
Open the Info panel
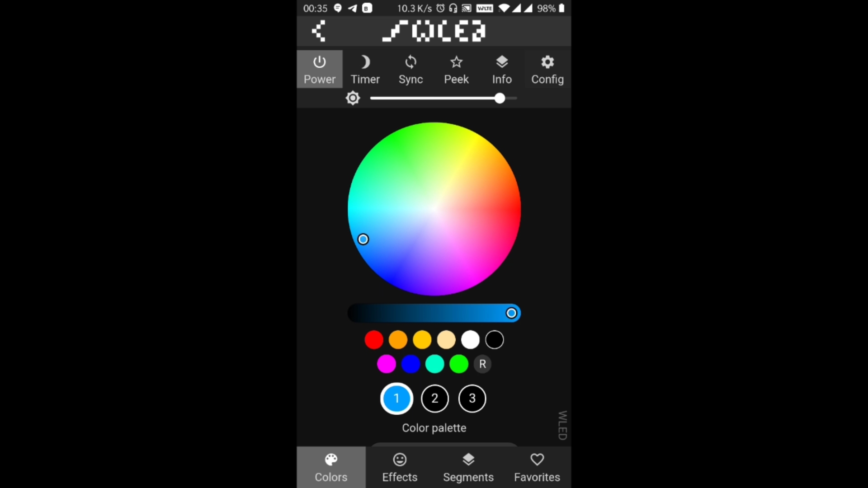click(x=502, y=69)
